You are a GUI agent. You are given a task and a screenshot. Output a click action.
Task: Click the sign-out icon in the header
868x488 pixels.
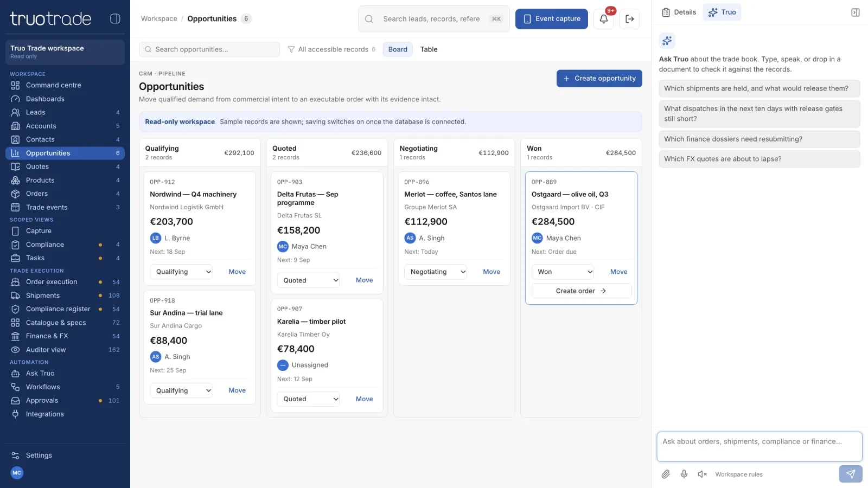click(630, 19)
